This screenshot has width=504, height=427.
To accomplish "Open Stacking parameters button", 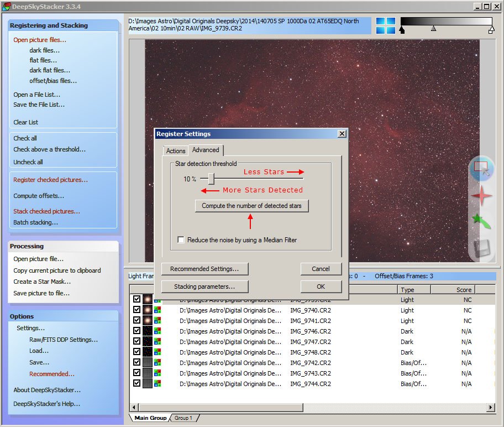I will coord(204,287).
